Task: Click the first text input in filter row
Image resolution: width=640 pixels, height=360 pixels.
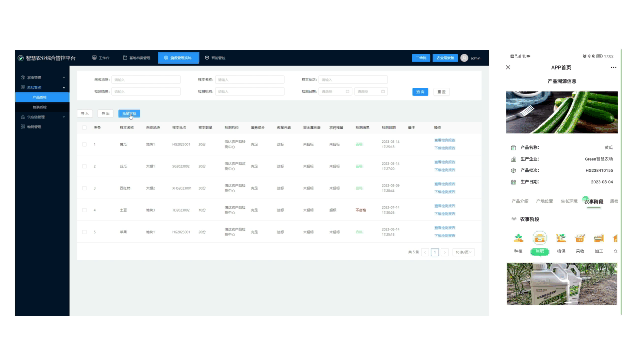Action: pyautogui.click(x=146, y=80)
